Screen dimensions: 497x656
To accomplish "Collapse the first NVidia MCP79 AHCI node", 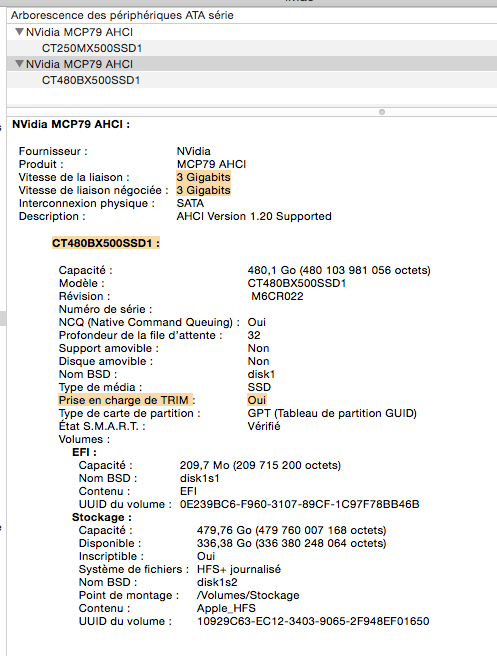I will pos(19,32).
